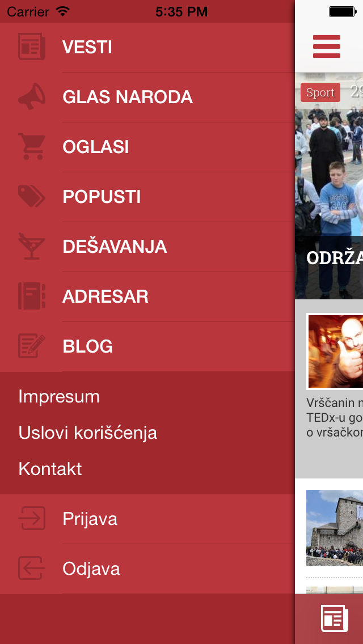363x644 pixels.
Task: Open the GLAS NARODA menu item
Action: [x=128, y=98]
